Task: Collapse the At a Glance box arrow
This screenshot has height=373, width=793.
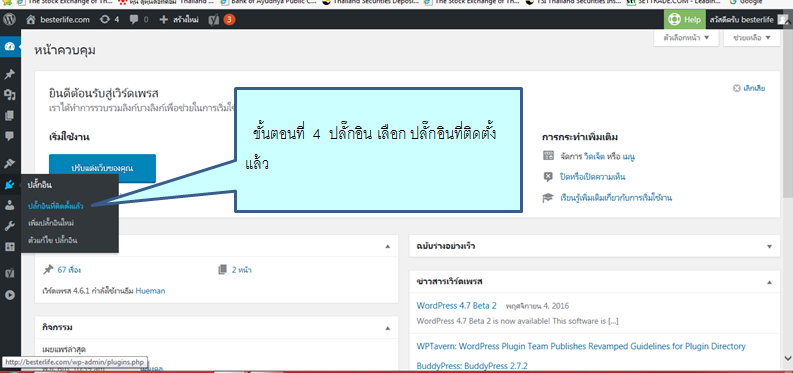Action: point(388,247)
